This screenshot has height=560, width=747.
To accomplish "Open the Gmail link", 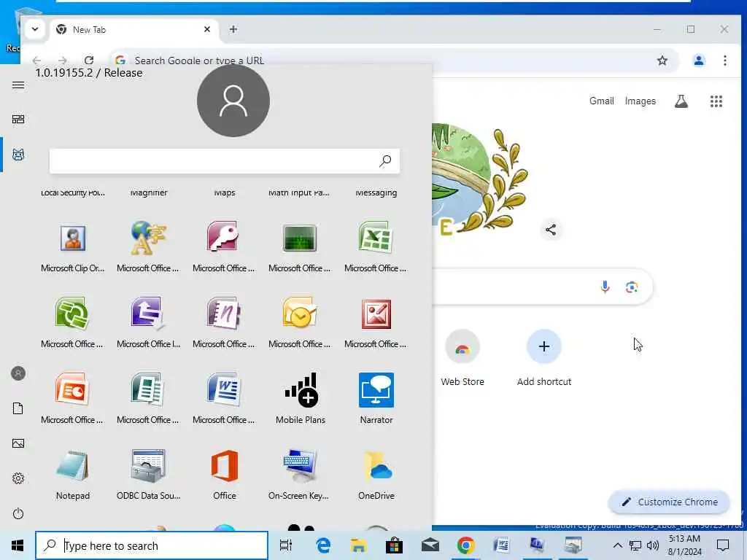I will coord(601,101).
